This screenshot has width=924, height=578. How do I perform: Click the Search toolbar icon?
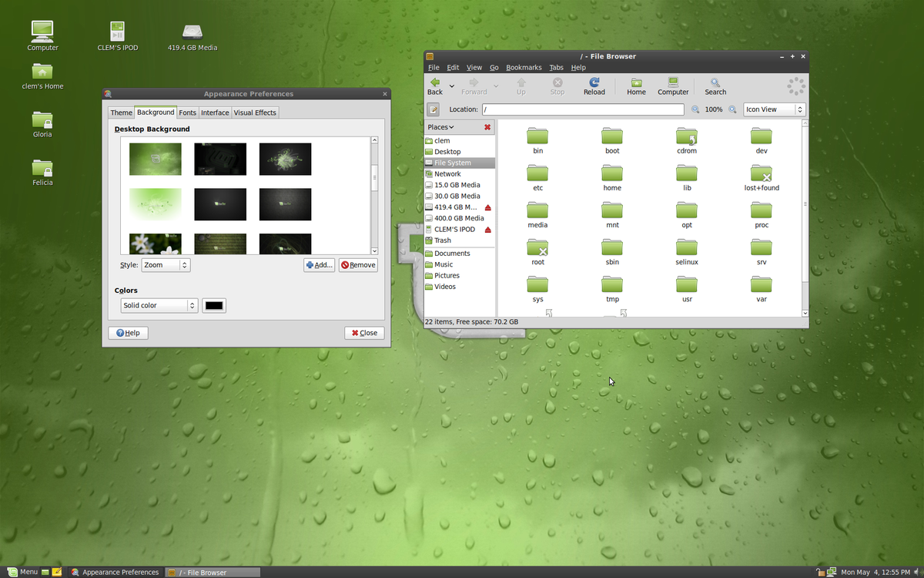click(x=715, y=86)
